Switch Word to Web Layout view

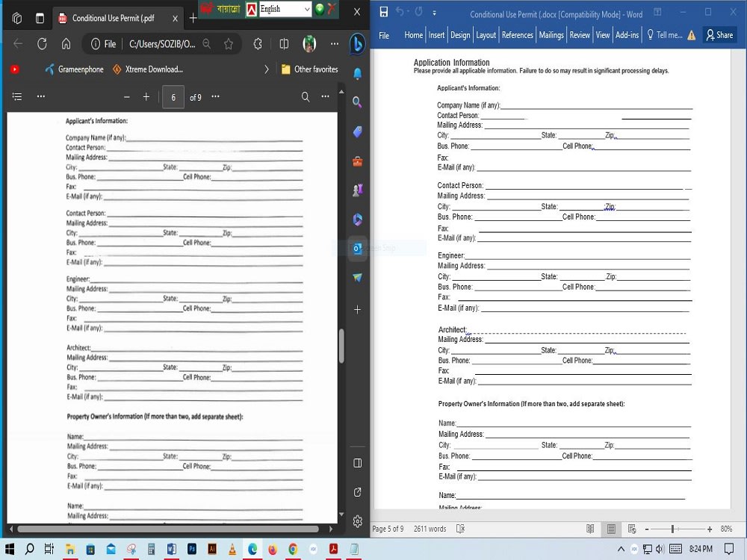pos(632,529)
